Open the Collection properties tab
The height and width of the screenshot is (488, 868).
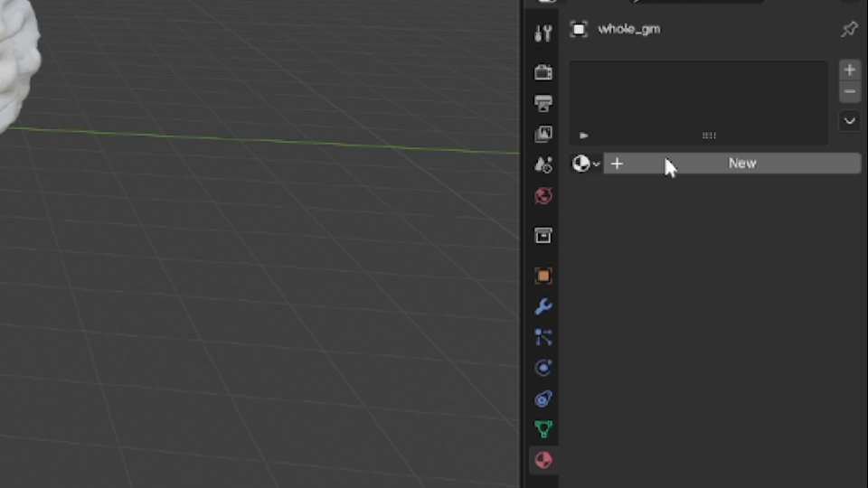543,235
